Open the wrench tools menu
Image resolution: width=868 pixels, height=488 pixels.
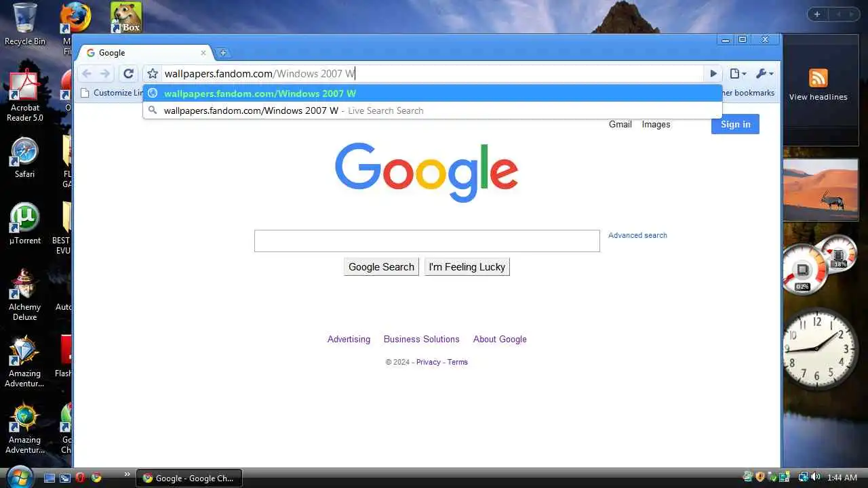click(x=764, y=74)
